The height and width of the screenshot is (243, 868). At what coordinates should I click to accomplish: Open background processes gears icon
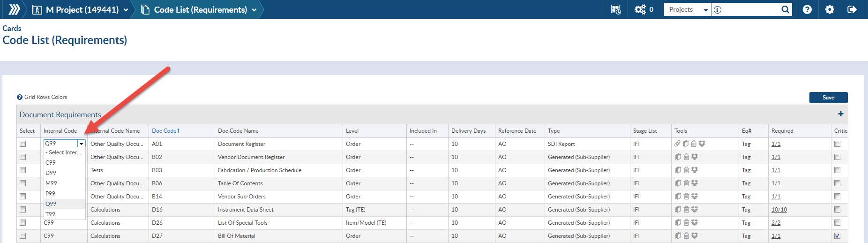click(640, 9)
